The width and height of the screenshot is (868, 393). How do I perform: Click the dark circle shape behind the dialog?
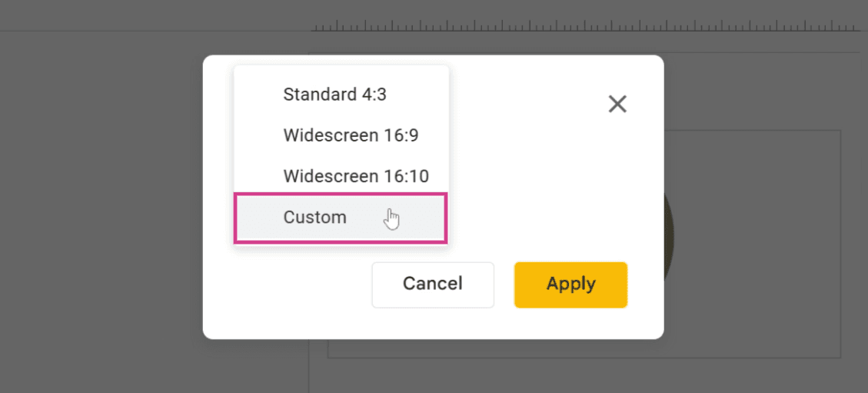pos(669,238)
